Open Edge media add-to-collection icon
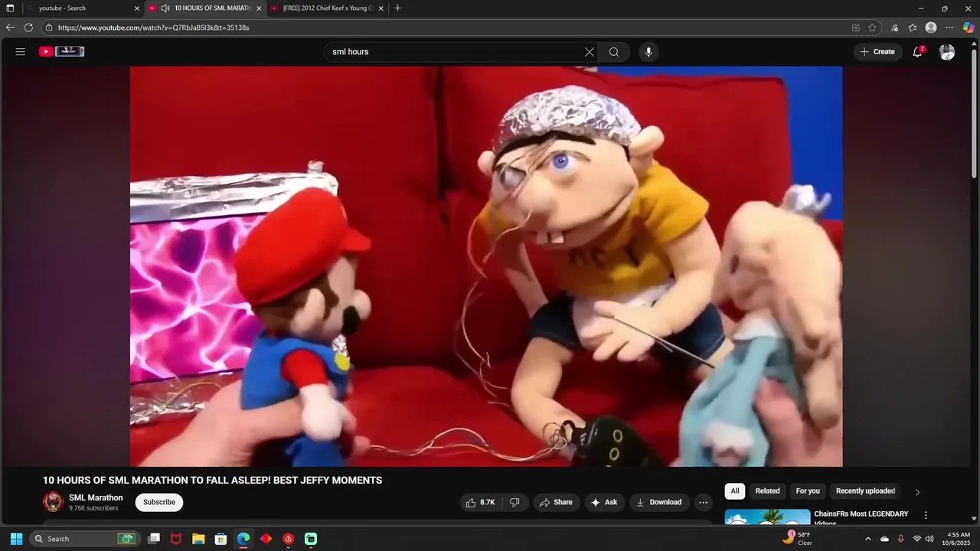 click(x=894, y=28)
